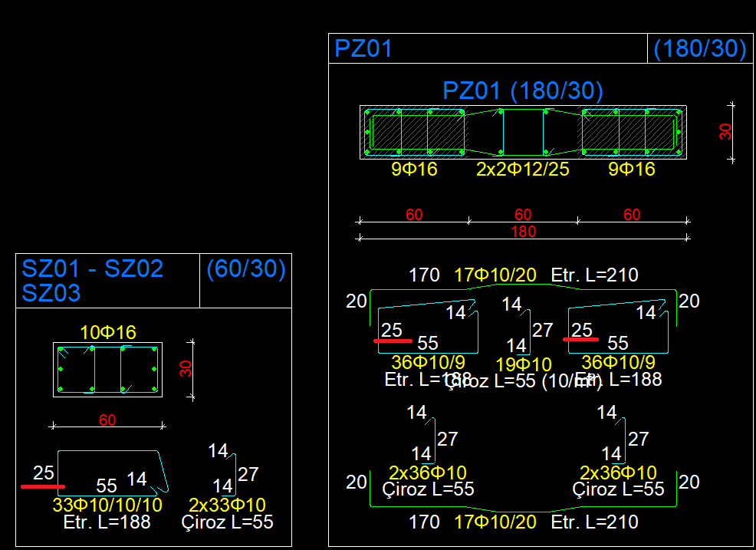Select the blue PZ01 title in header

click(363, 49)
